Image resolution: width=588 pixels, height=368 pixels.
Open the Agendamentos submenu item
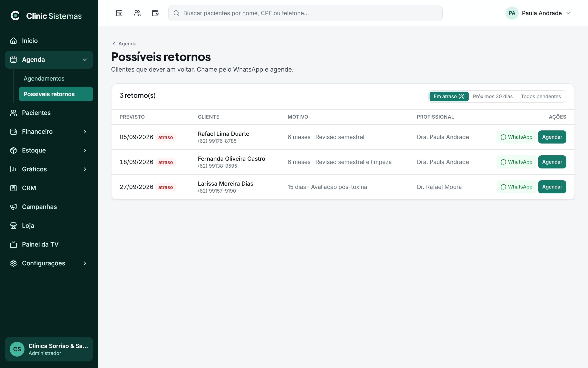pyautogui.click(x=56, y=78)
